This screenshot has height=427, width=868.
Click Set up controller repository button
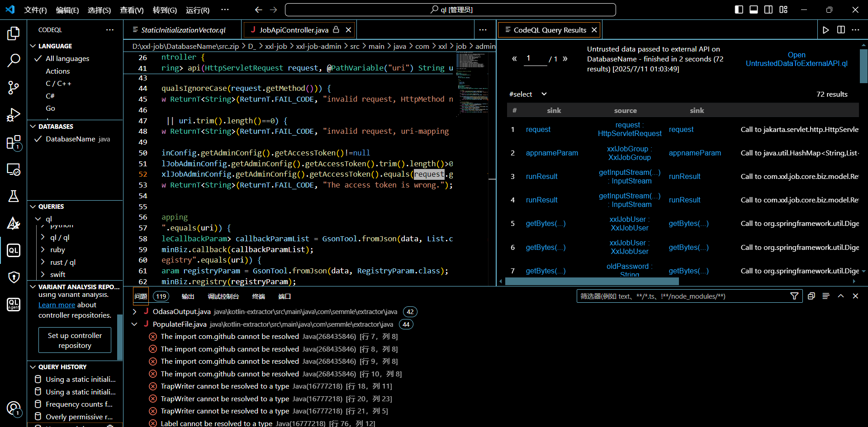coord(75,340)
